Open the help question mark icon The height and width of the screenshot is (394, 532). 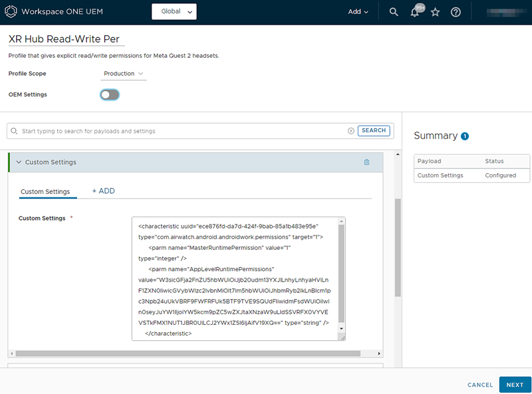pos(456,12)
